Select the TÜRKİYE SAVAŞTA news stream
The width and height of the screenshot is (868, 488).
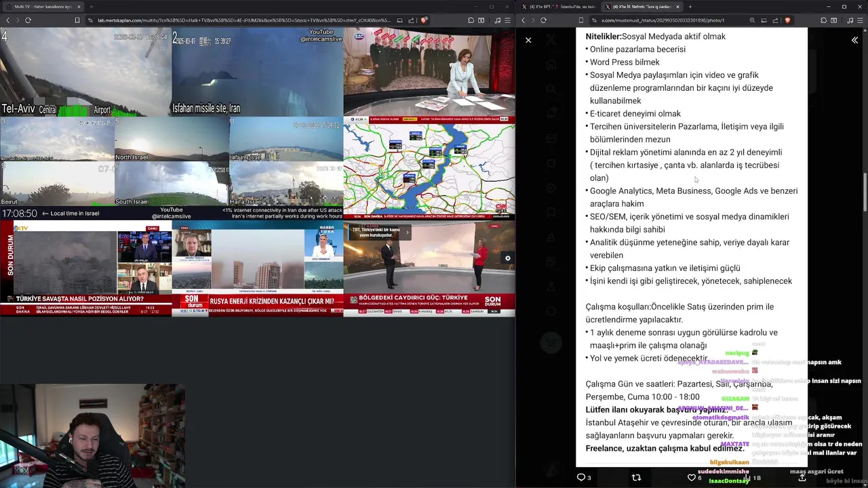[85, 269]
